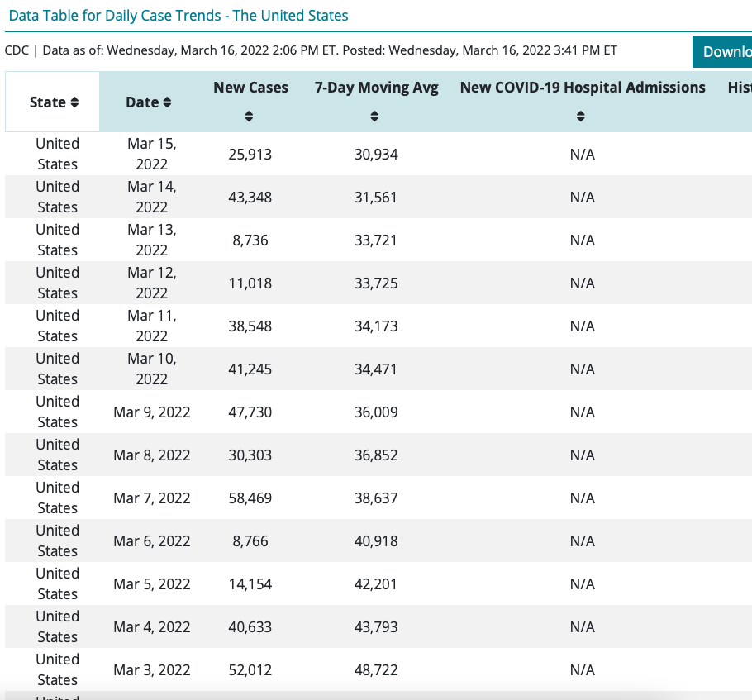Viewport: 752px width, 700px height.
Task: Select the 43,348 new cases cell
Action: [250, 198]
